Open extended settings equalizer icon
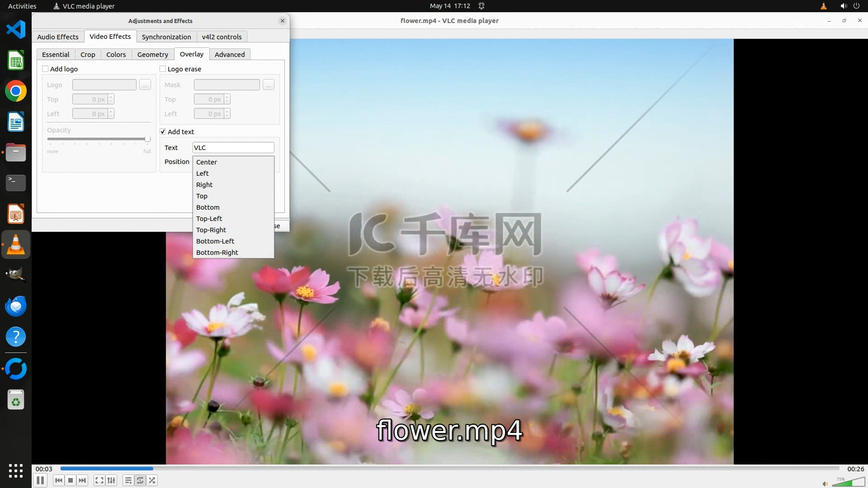 (111, 480)
